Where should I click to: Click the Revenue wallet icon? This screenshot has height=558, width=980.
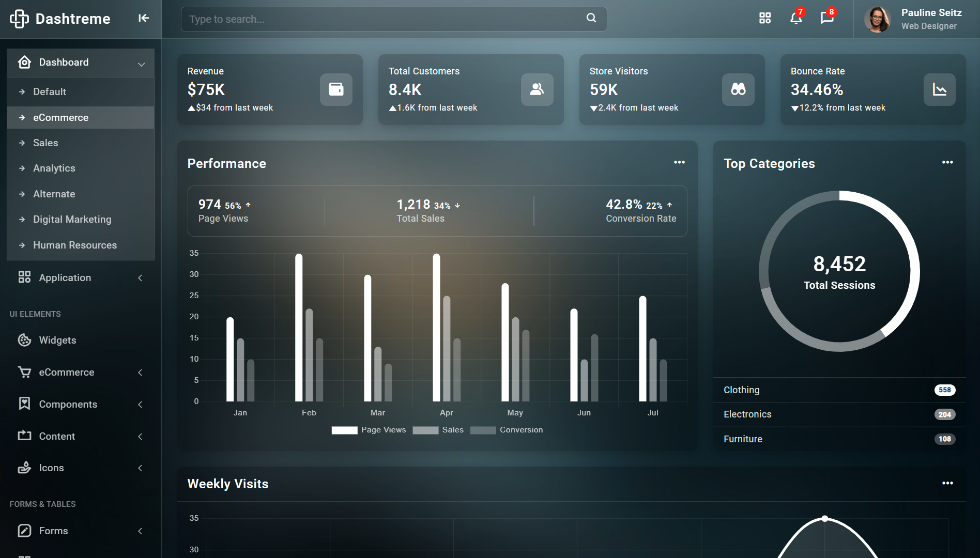click(x=336, y=89)
